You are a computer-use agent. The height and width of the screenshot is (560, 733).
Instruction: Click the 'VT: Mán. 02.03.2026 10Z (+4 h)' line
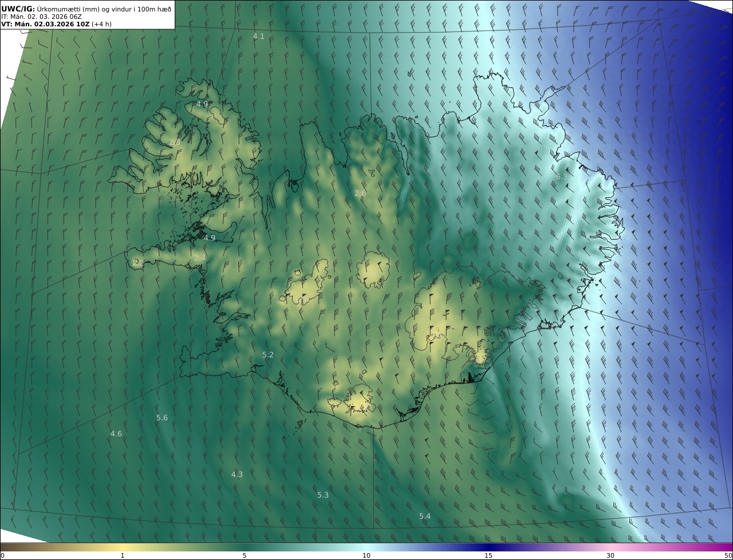pyautogui.click(x=56, y=24)
